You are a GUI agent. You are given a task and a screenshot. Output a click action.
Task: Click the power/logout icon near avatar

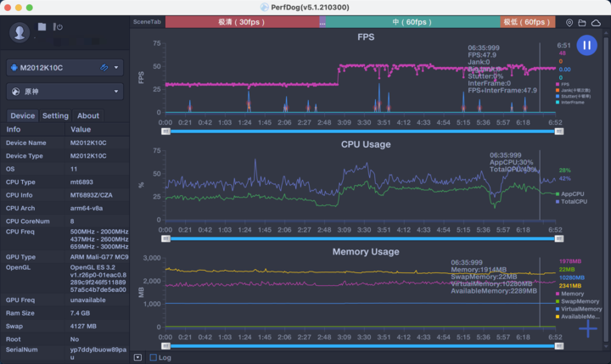57,27
